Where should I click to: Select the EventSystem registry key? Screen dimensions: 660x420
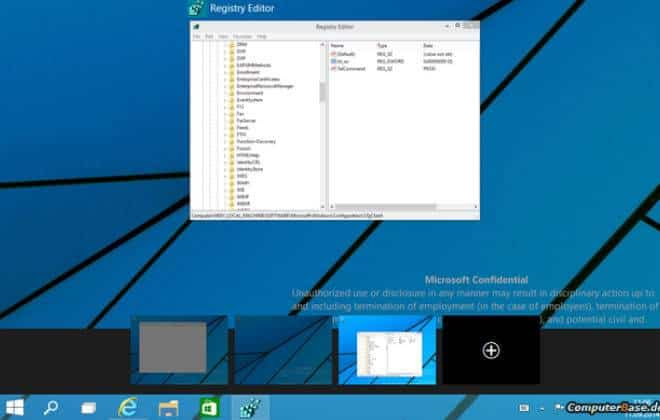250,100
